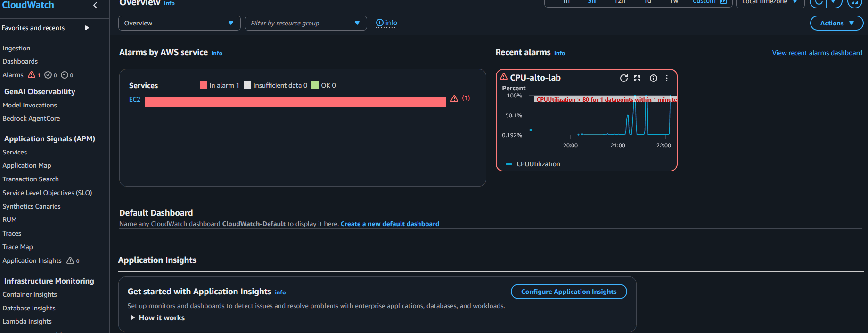868x333 pixels.
Task: Click the CPU-alto-lab alarm title
Action: [535, 78]
